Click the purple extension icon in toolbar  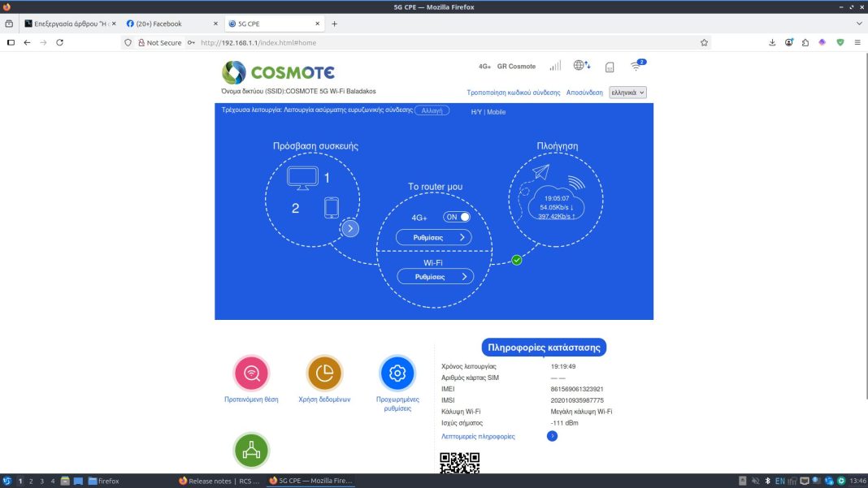pos(822,42)
